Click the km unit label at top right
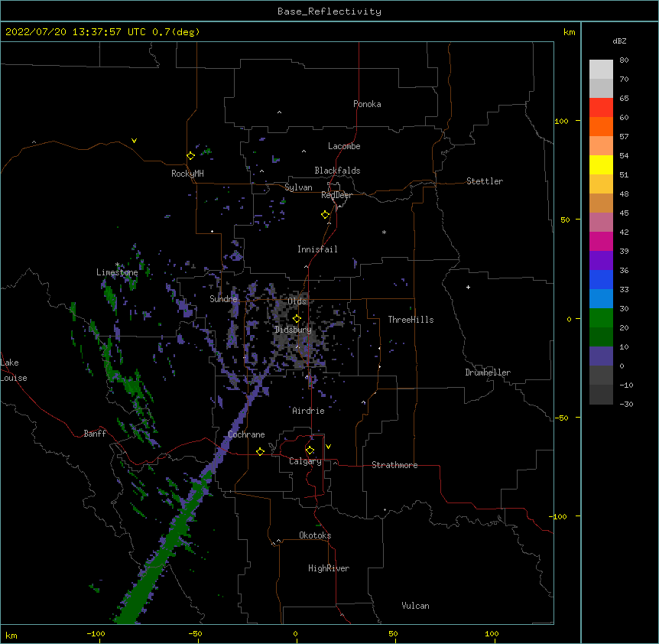Image resolution: width=659 pixels, height=644 pixels. (569, 32)
